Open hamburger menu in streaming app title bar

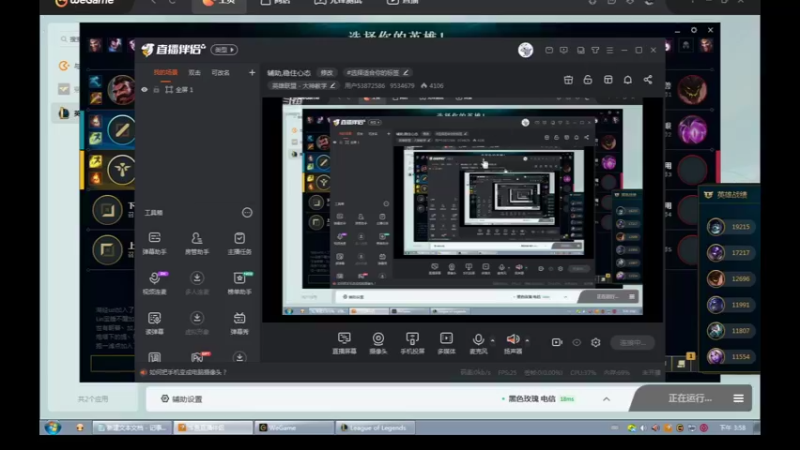coord(610,50)
